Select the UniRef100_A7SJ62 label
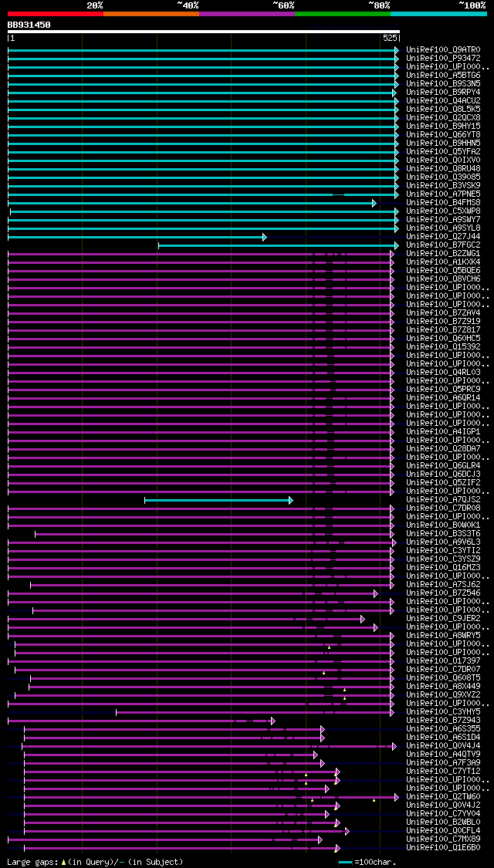 pyautogui.click(x=443, y=585)
